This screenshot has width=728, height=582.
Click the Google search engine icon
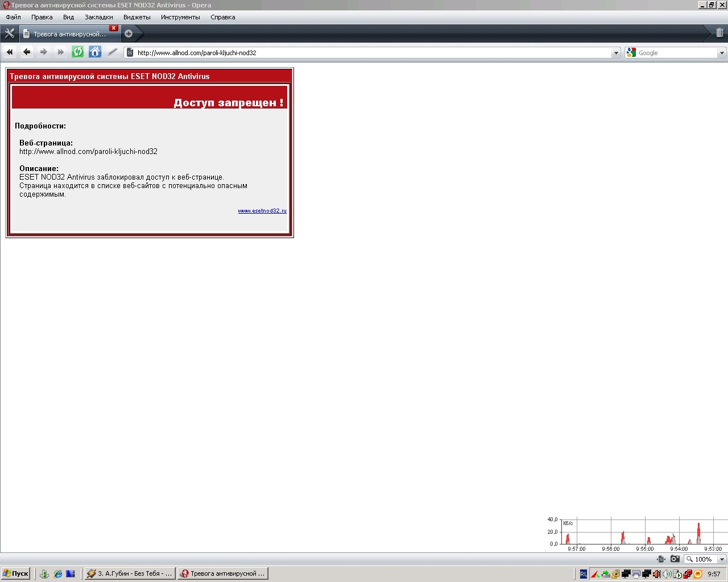click(631, 52)
